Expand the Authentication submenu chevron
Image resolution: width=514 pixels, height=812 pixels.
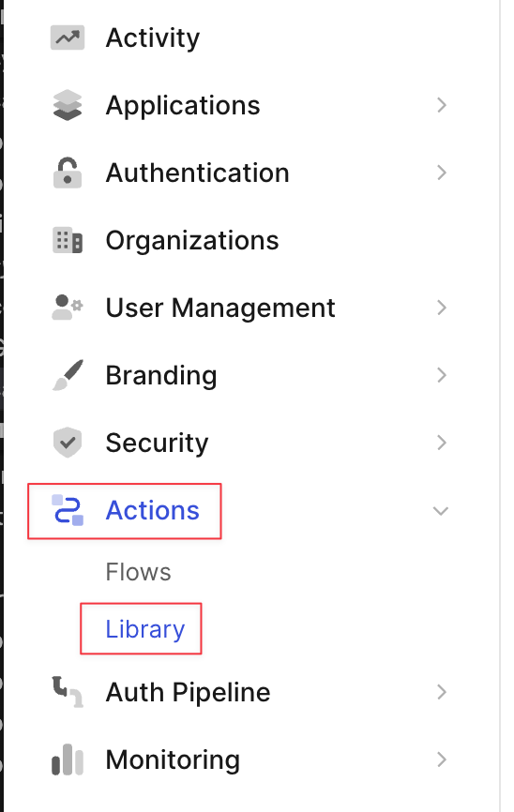pos(442,173)
